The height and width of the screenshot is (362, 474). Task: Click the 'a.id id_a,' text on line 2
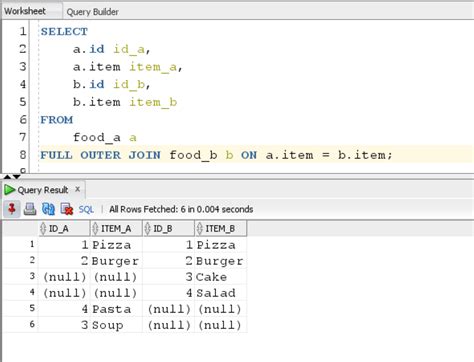point(112,49)
